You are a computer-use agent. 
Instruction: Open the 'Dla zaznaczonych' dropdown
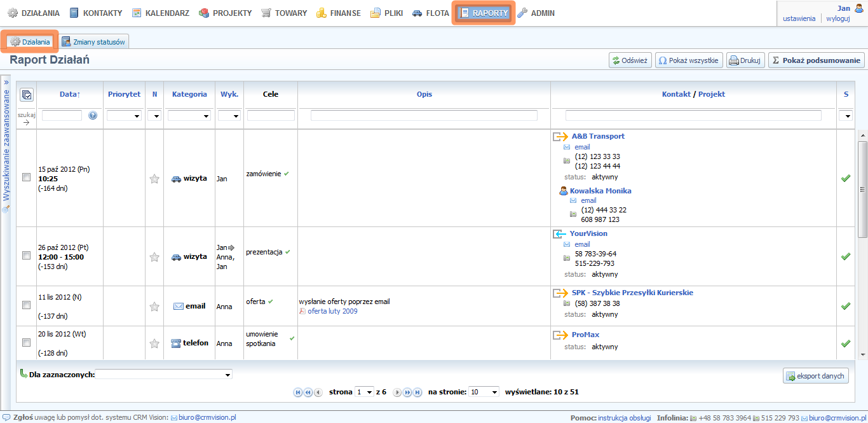point(164,375)
